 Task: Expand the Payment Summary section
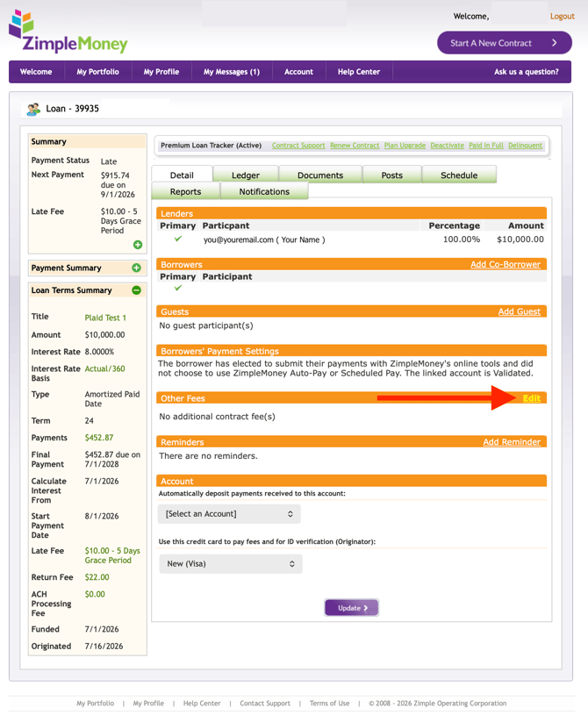click(x=136, y=268)
